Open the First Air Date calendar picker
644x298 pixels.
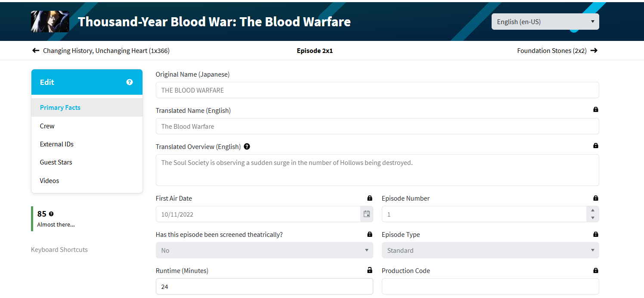click(367, 214)
